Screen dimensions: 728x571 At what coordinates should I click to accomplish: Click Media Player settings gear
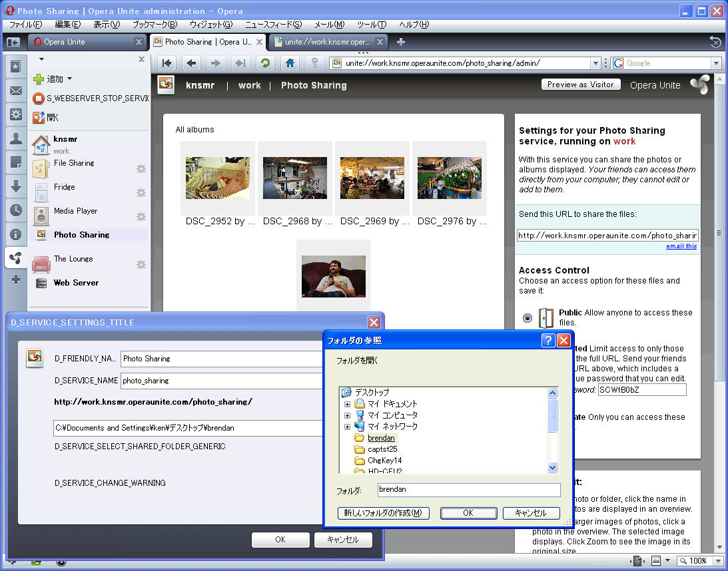[x=141, y=216]
